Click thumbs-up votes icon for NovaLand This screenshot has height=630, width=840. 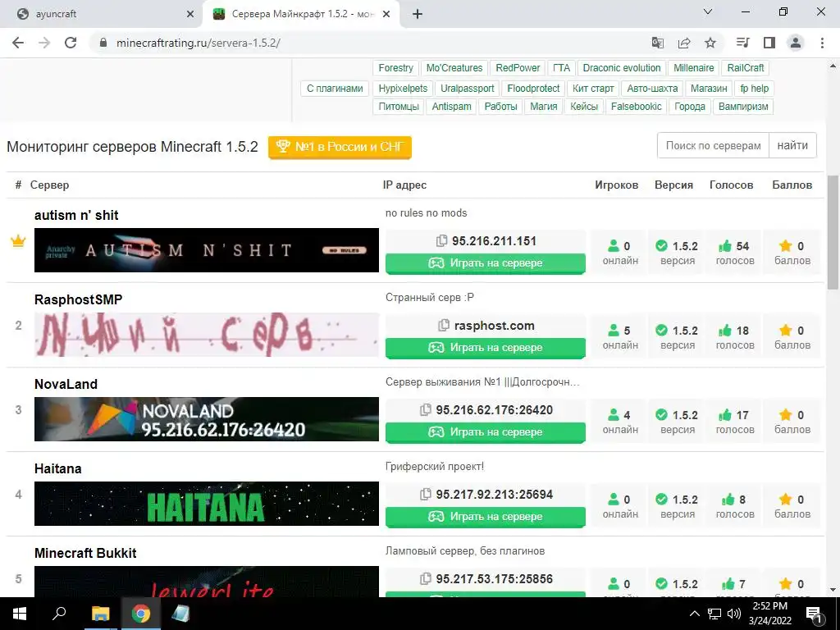pos(725,415)
